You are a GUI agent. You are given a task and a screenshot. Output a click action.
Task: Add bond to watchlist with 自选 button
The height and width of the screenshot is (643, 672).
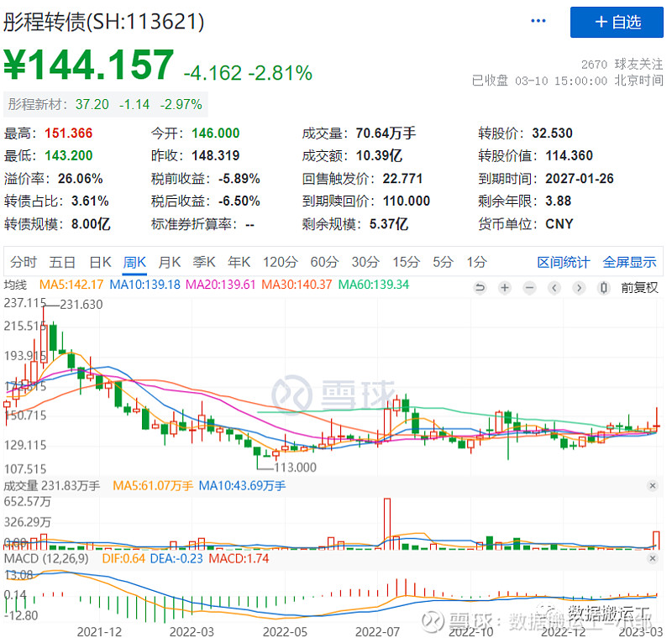point(617,23)
